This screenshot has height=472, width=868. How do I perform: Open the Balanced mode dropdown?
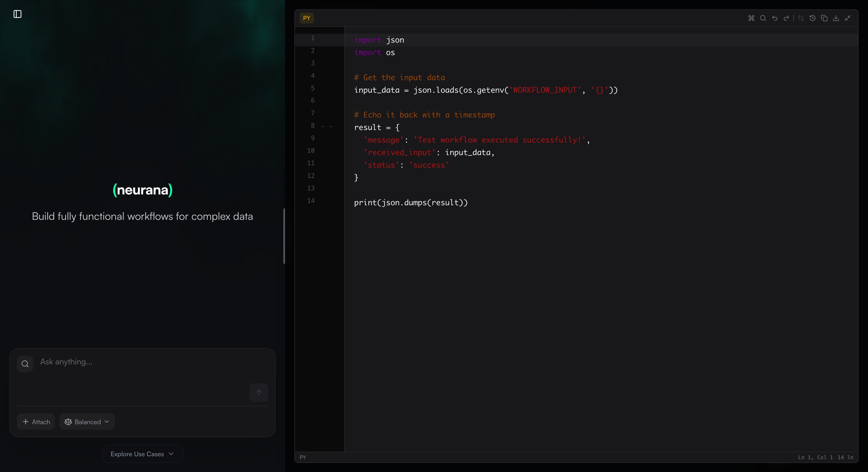(x=87, y=422)
